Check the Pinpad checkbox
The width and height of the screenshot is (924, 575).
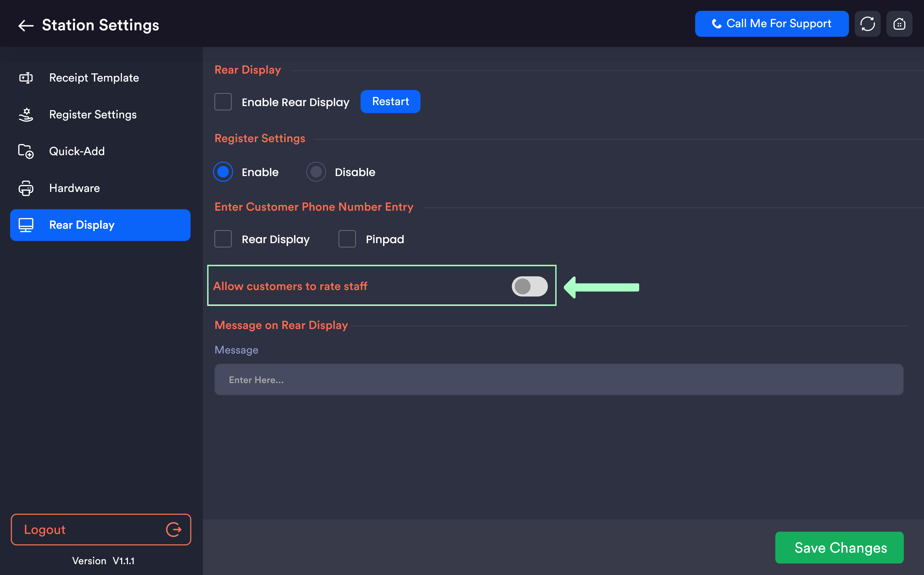coord(347,239)
